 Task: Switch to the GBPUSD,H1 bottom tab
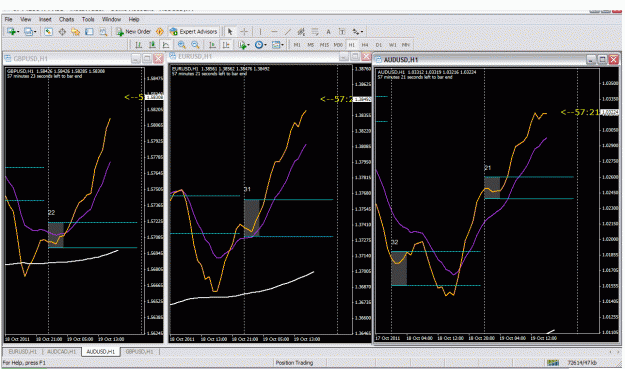(140, 351)
